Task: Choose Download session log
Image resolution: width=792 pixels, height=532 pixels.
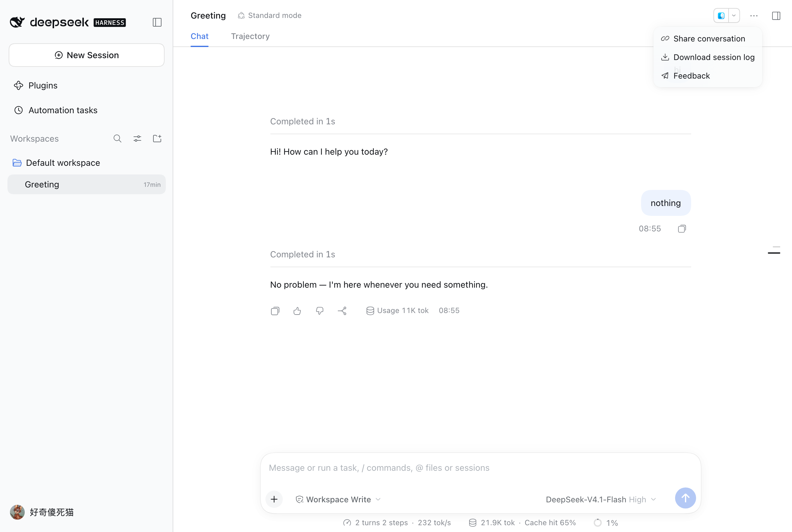Action: 708,57
